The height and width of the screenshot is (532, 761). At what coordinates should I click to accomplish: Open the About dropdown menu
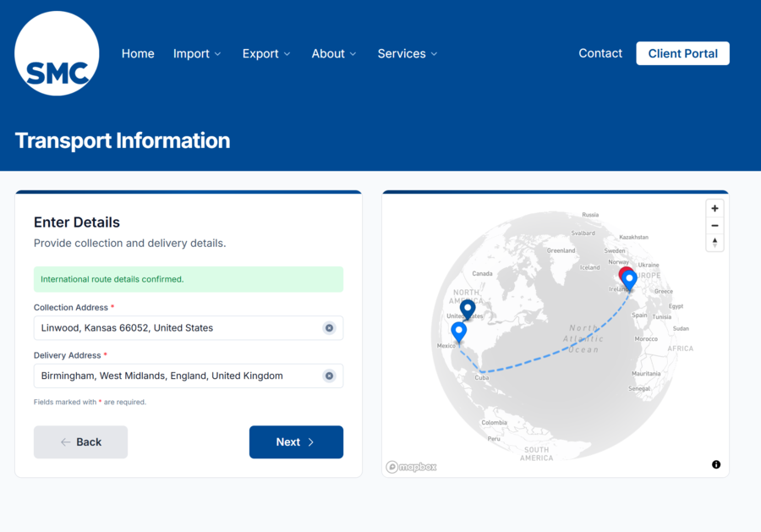pyautogui.click(x=334, y=53)
